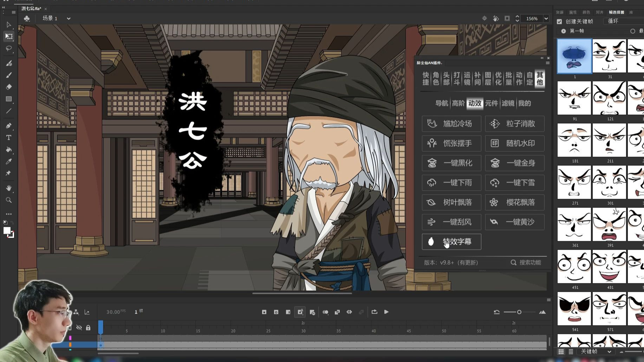The height and width of the screenshot is (362, 644).
Task: Select the Pen tool
Action: click(x=9, y=126)
